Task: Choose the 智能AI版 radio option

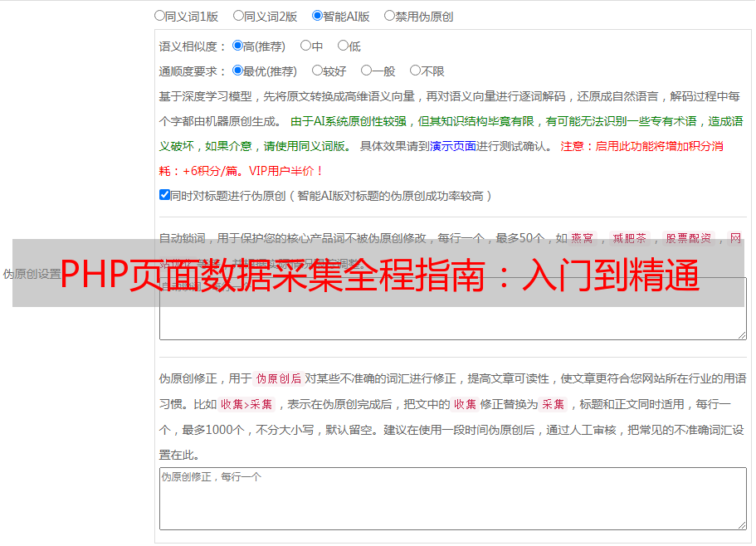Action: tap(317, 16)
